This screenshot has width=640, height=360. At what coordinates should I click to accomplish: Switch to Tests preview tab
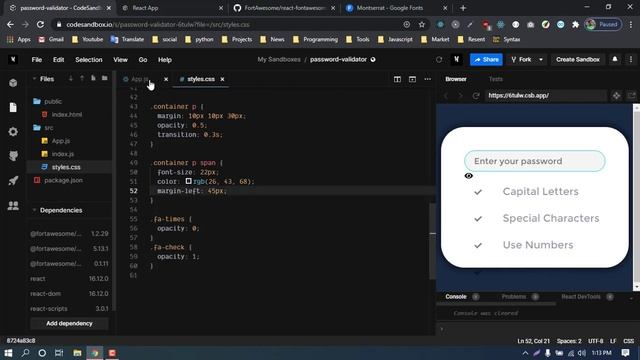point(496,79)
